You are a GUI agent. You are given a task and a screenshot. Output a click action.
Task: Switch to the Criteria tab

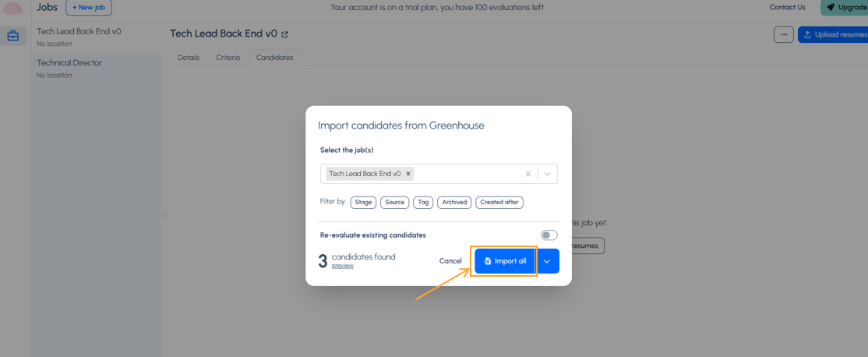click(x=228, y=58)
